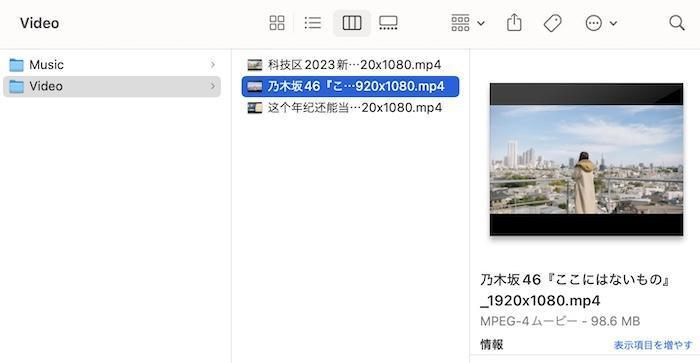
Task: Click the Music folder icon
Action: click(17, 65)
